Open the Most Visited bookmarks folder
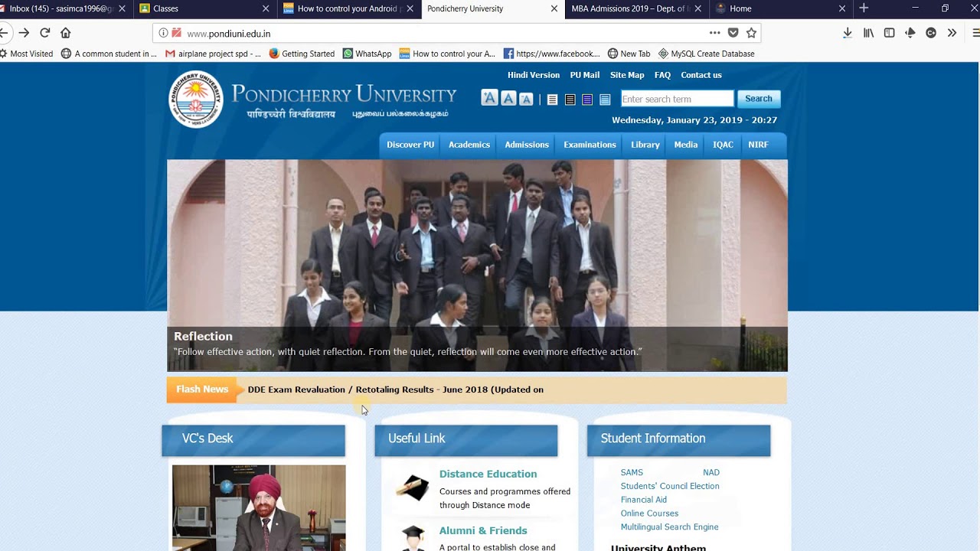This screenshot has width=980, height=551. [26, 54]
